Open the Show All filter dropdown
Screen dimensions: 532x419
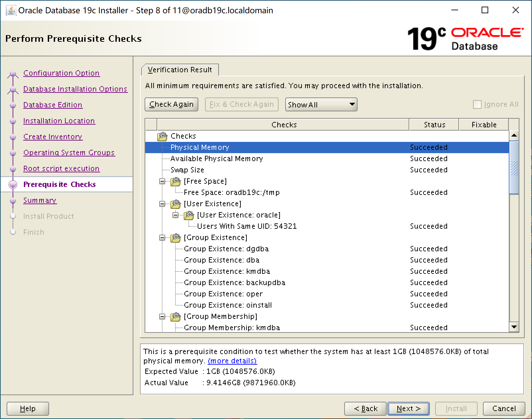coord(321,104)
